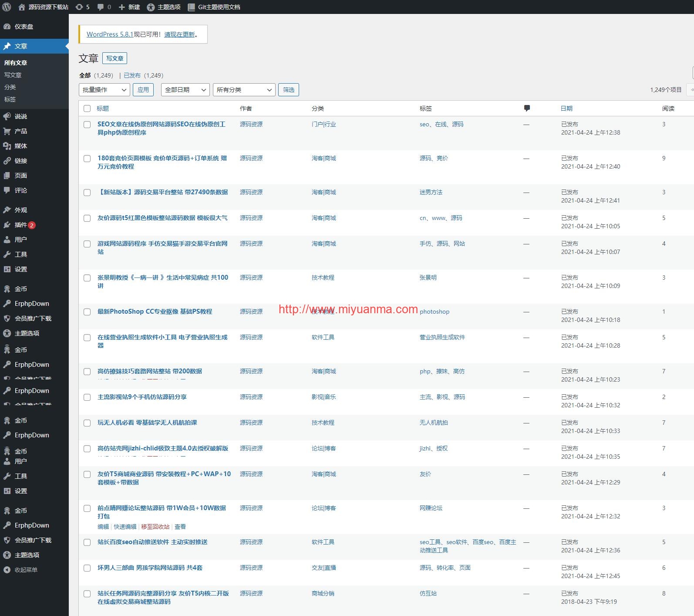Click 查看 for 前点睛网赚论坛 post
The width and height of the screenshot is (694, 616).
coord(180,527)
